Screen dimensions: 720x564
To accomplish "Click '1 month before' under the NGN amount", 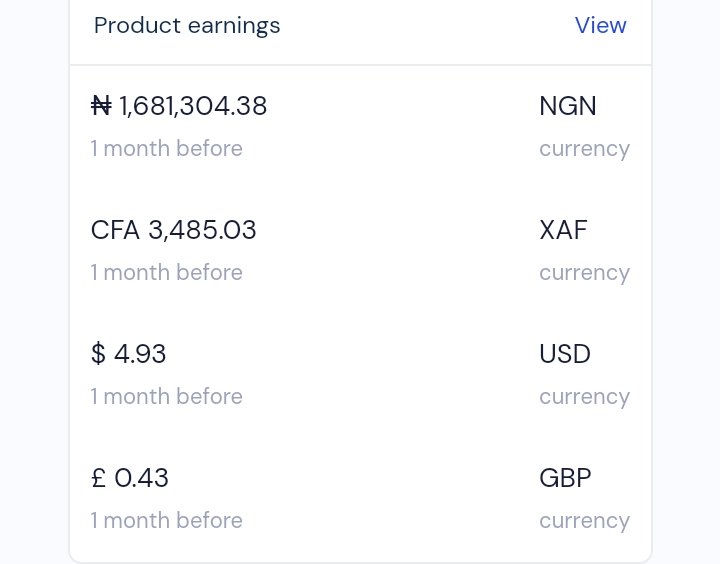I will click(167, 148).
